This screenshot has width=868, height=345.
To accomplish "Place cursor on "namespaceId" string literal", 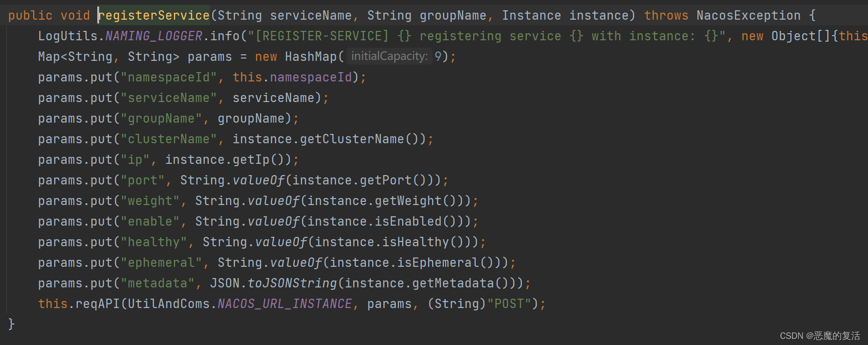I will click(169, 77).
